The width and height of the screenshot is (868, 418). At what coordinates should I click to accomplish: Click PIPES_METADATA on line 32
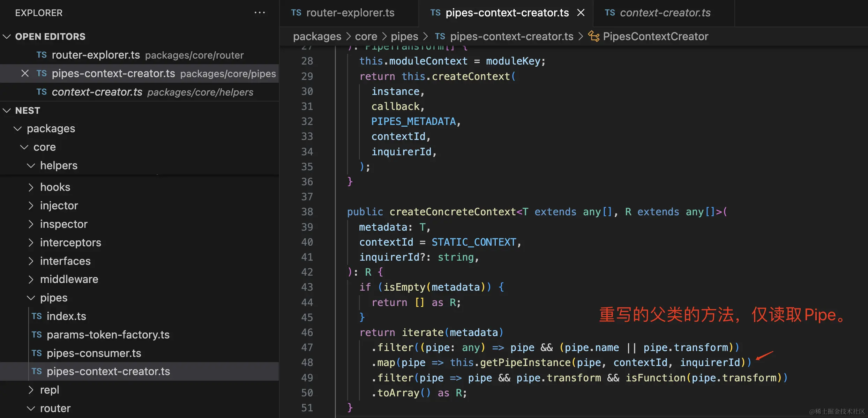[x=413, y=122]
